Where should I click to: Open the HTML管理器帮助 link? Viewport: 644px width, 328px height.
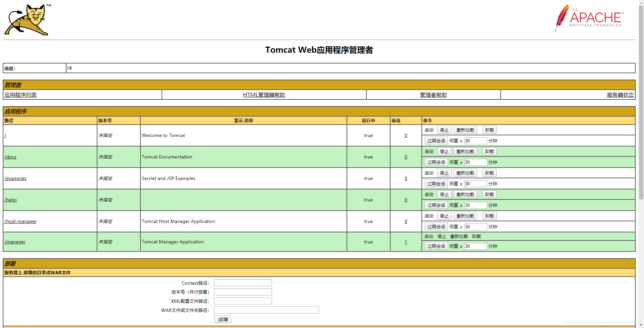point(264,95)
